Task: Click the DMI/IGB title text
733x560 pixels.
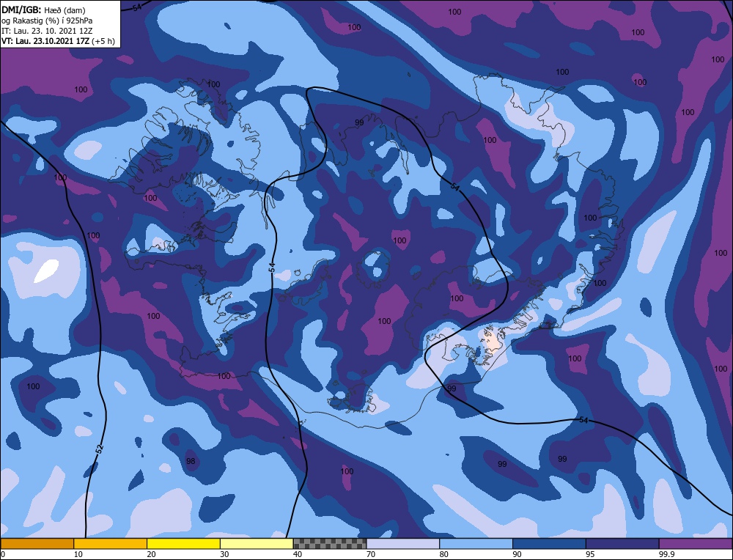Action: [x=22, y=10]
